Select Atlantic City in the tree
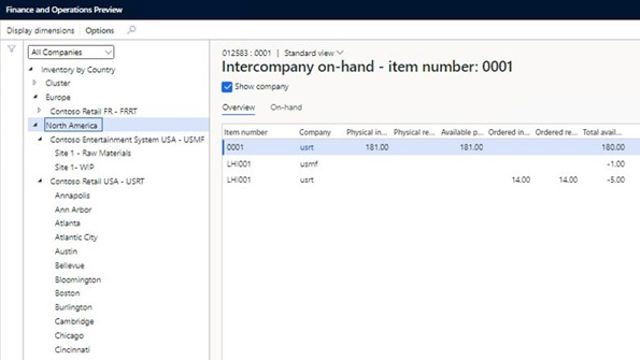The image size is (640, 360). pyautogui.click(x=76, y=237)
